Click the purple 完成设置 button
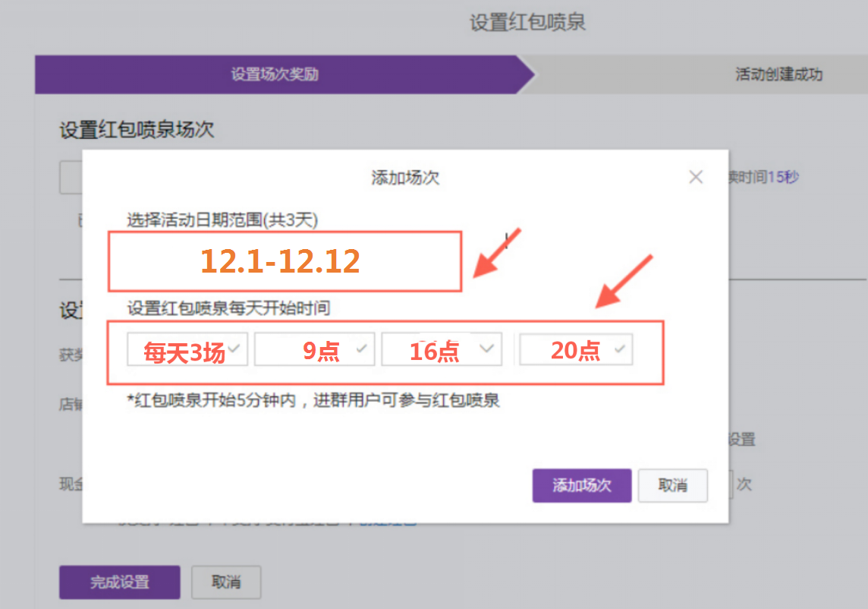This screenshot has width=868, height=609. (x=120, y=582)
